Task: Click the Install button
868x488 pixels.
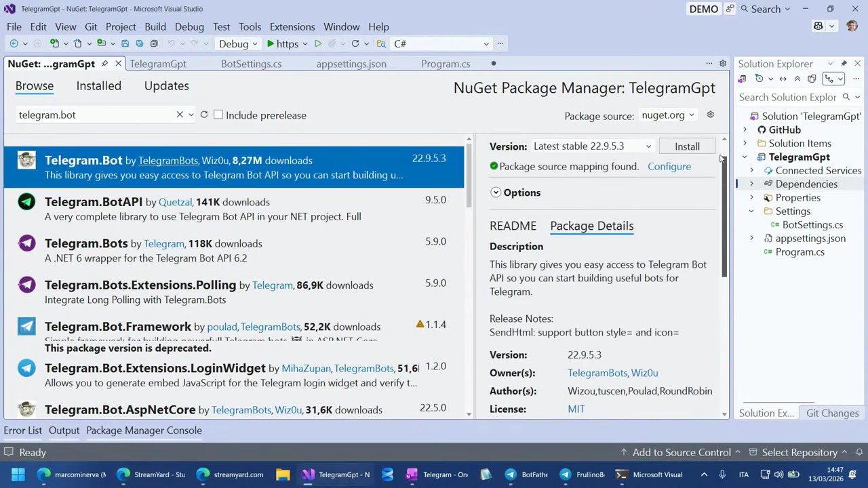Action: [687, 146]
